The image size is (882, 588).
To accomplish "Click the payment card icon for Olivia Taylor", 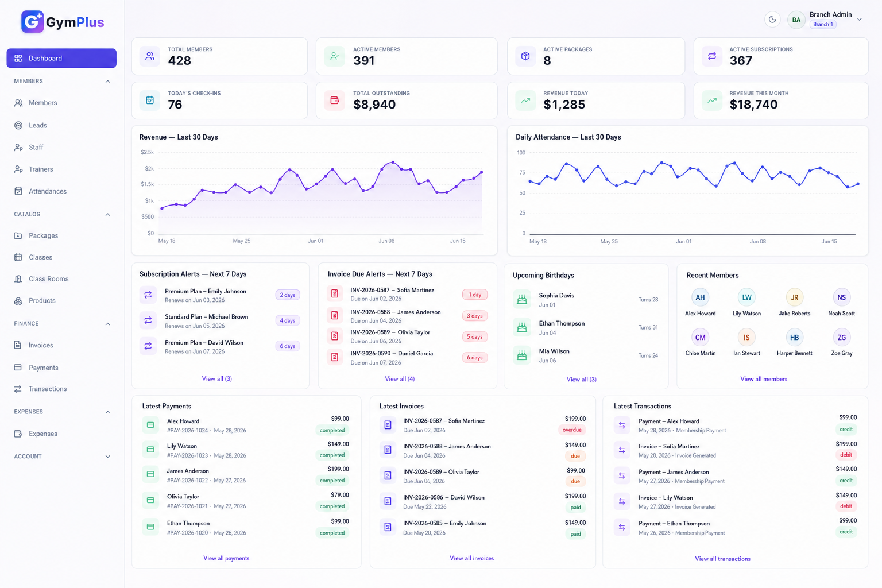I will tap(150, 500).
